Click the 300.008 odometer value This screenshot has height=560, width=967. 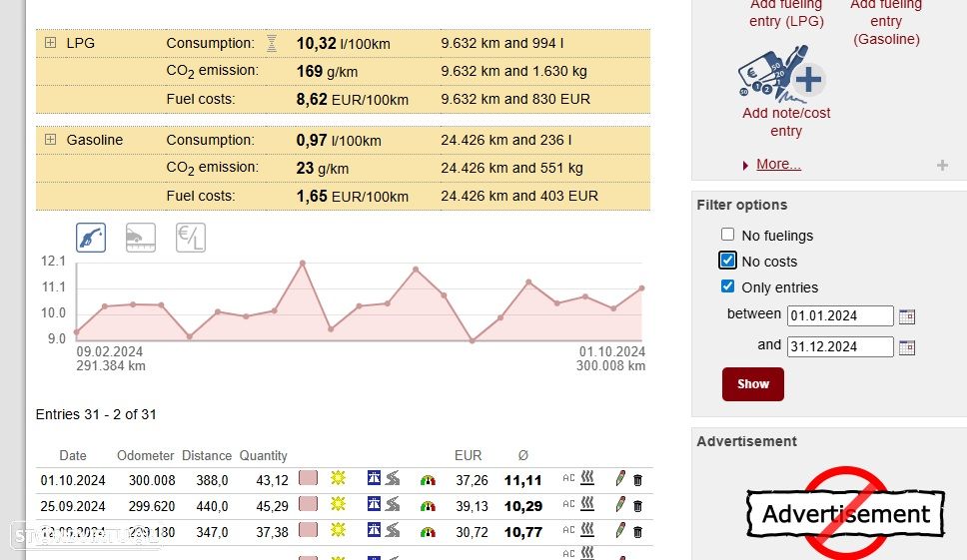[x=152, y=480]
